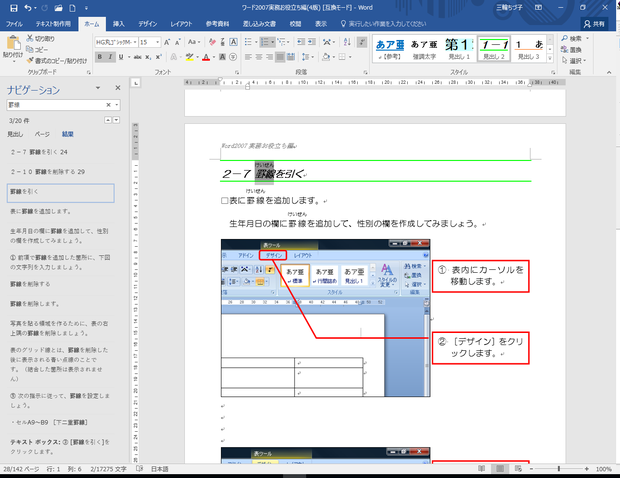Sort text with the A-Z sort icon

347,42
